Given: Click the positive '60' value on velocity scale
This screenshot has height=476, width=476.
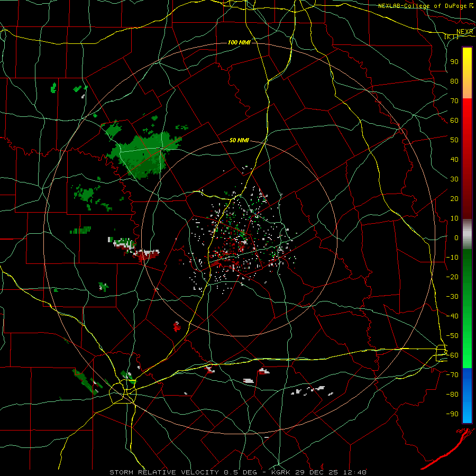Looking at the screenshot, I should pos(454,121).
